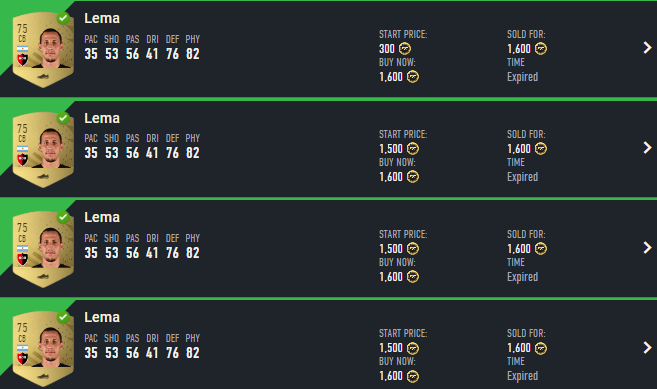This screenshot has width=657, height=389.
Task: Click the second row's Start Price coin icon
Action: coord(413,149)
